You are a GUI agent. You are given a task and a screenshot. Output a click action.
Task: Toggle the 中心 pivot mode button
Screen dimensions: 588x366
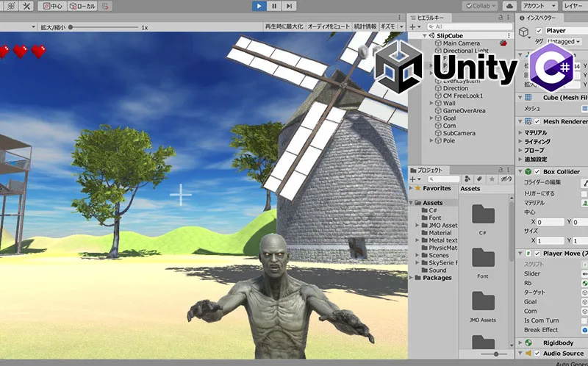click(x=52, y=6)
